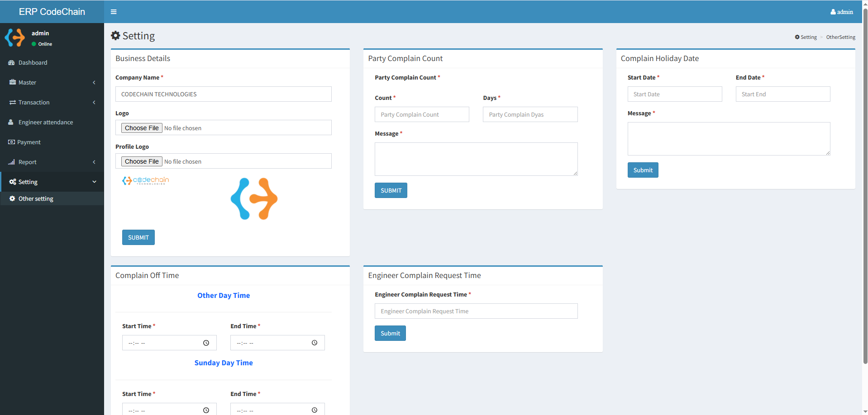Click the codechain logo thumbnail image
This screenshot has width=868, height=415.
point(145,181)
